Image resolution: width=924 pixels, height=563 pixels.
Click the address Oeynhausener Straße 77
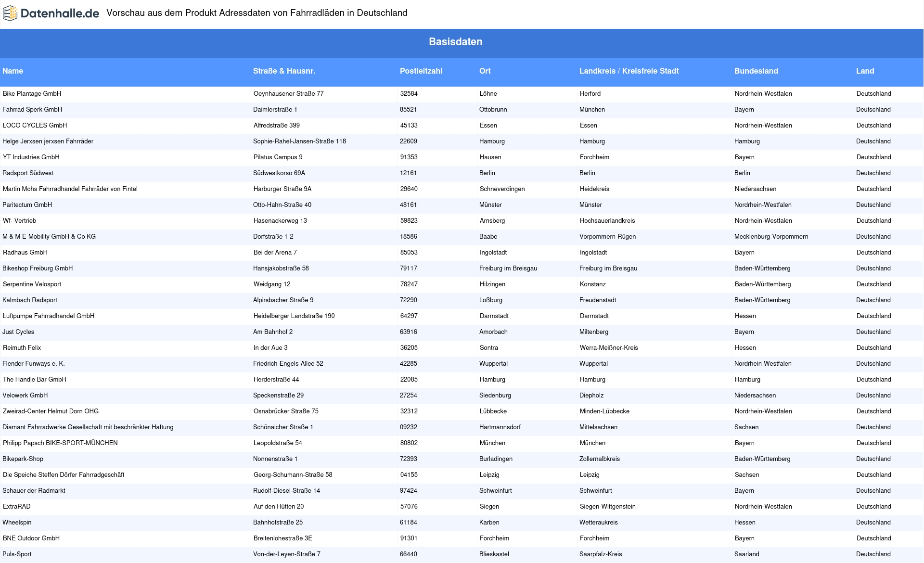[289, 94]
